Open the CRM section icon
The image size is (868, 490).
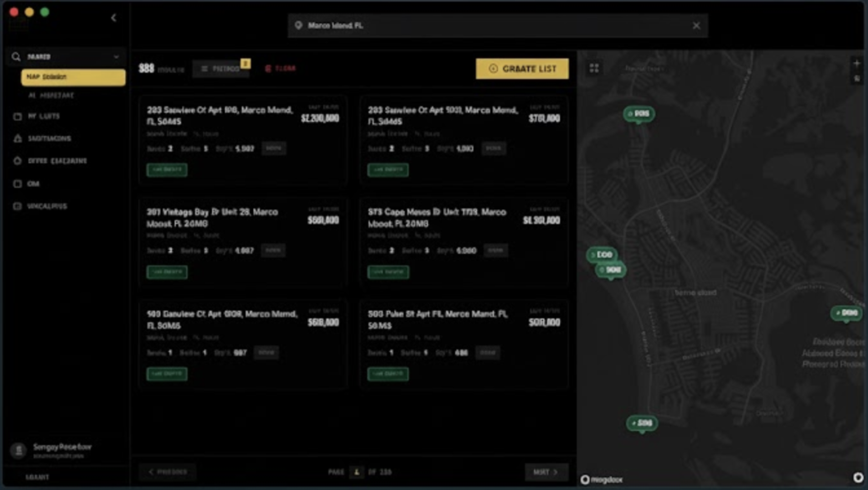click(17, 184)
